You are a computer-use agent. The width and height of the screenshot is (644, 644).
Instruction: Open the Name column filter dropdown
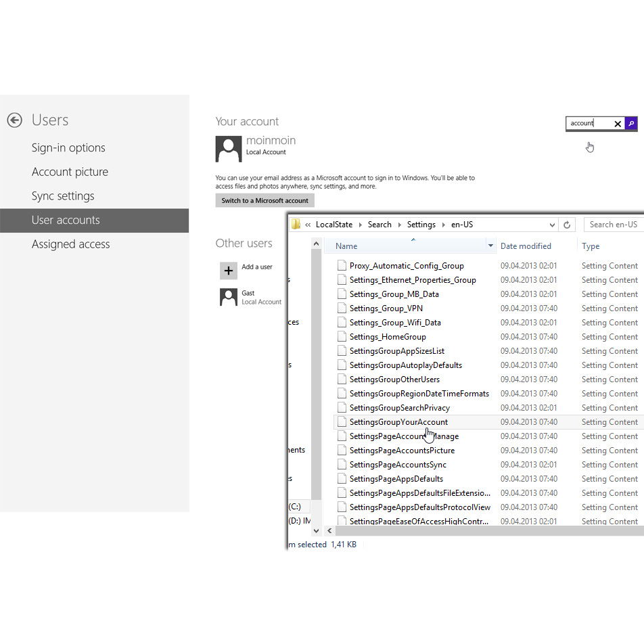(490, 246)
